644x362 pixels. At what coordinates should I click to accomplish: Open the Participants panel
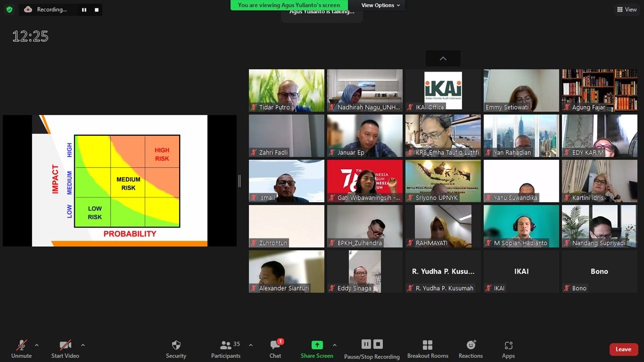226,349
